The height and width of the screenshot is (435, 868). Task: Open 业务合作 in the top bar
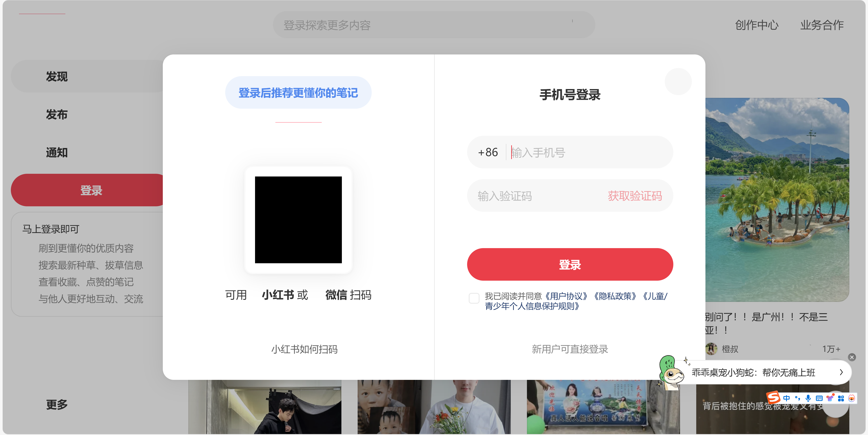pyautogui.click(x=822, y=25)
